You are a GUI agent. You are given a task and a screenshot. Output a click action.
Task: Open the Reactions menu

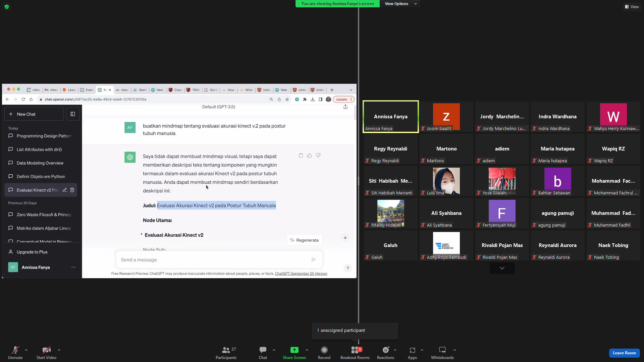click(x=385, y=353)
